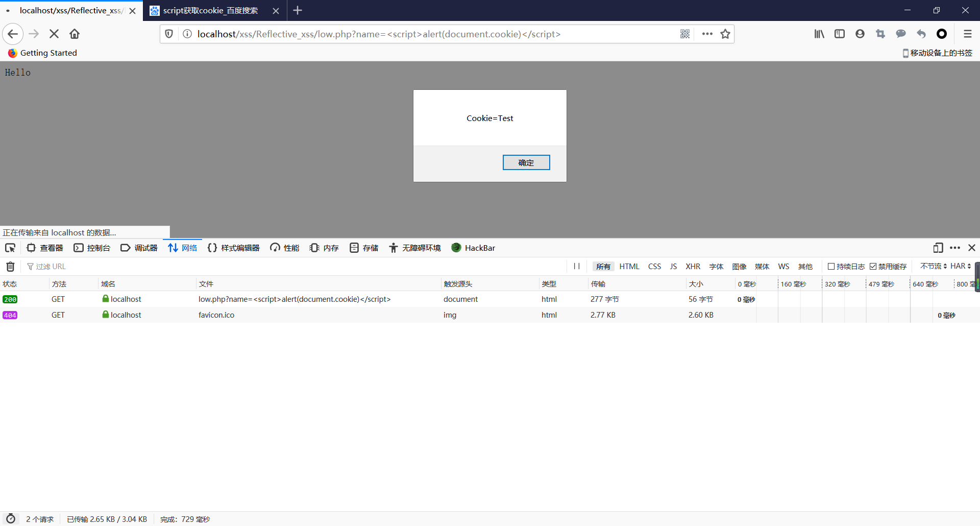The width and height of the screenshot is (980, 526).
Task: Open the Firefox hamburger menu
Action: pos(967,34)
